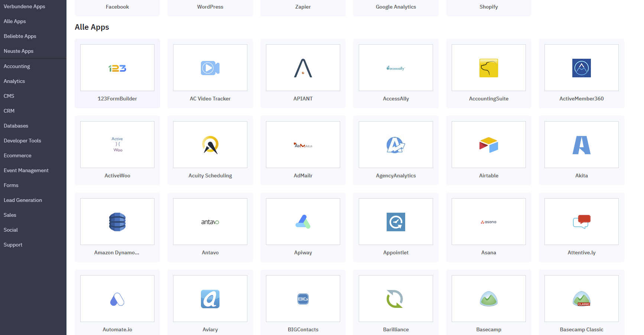Viewport: 644px width, 335px height.
Task: Open the Facebook popular app card
Action: tap(117, 7)
